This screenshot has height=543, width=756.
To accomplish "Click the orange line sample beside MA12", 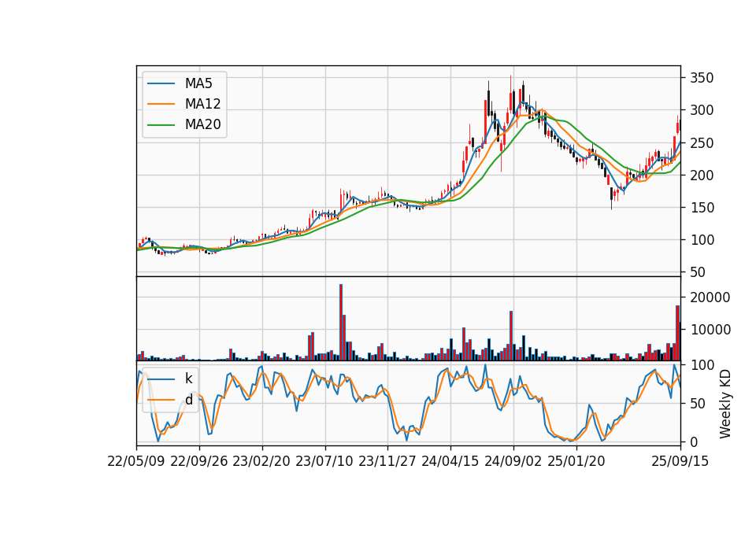I will tap(161, 104).
